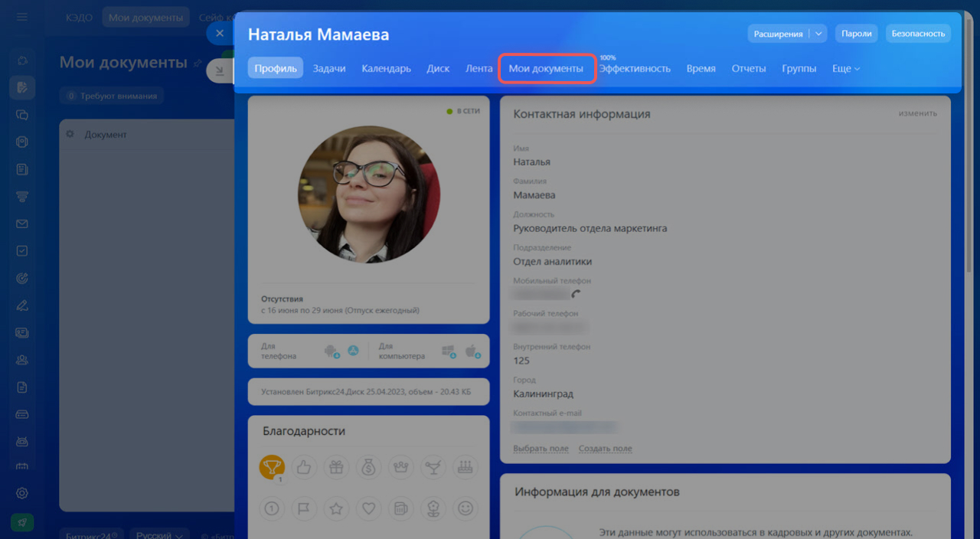The image size is (980, 539).
Task: Open the Группы tab
Action: (799, 68)
